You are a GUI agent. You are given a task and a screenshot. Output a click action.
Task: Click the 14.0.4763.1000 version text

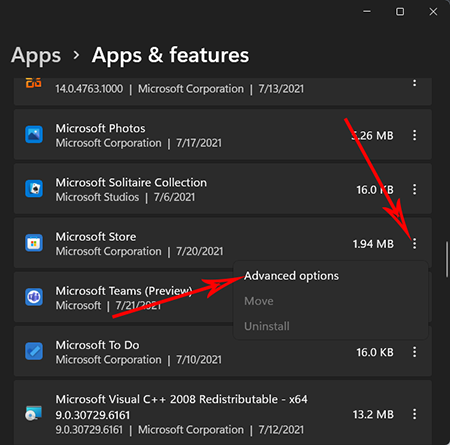pos(89,89)
